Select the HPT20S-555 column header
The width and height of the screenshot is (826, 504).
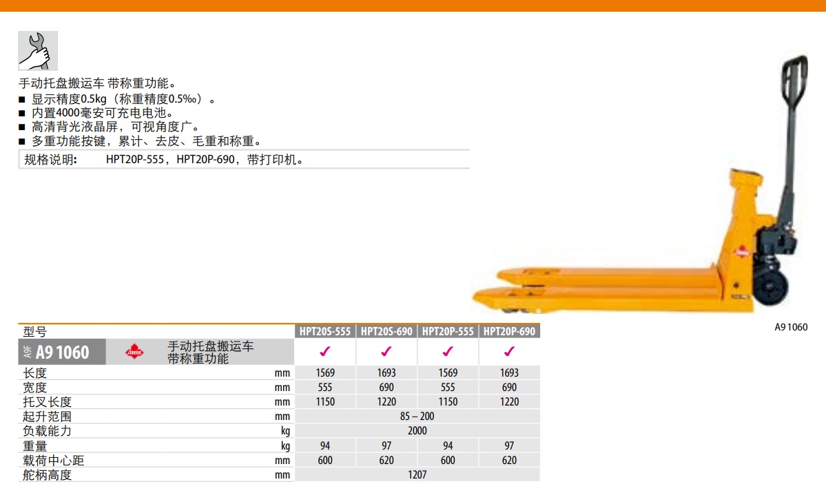point(325,331)
